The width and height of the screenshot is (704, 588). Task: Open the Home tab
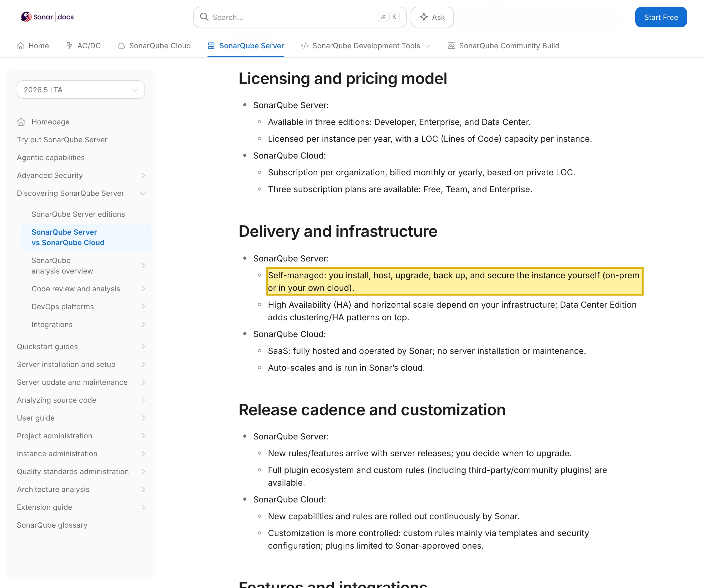(33, 46)
